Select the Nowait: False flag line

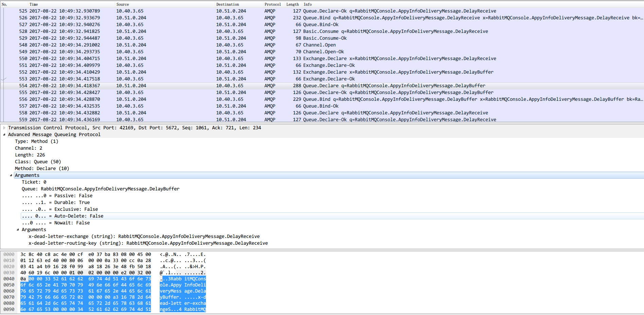pyautogui.click(x=56, y=223)
